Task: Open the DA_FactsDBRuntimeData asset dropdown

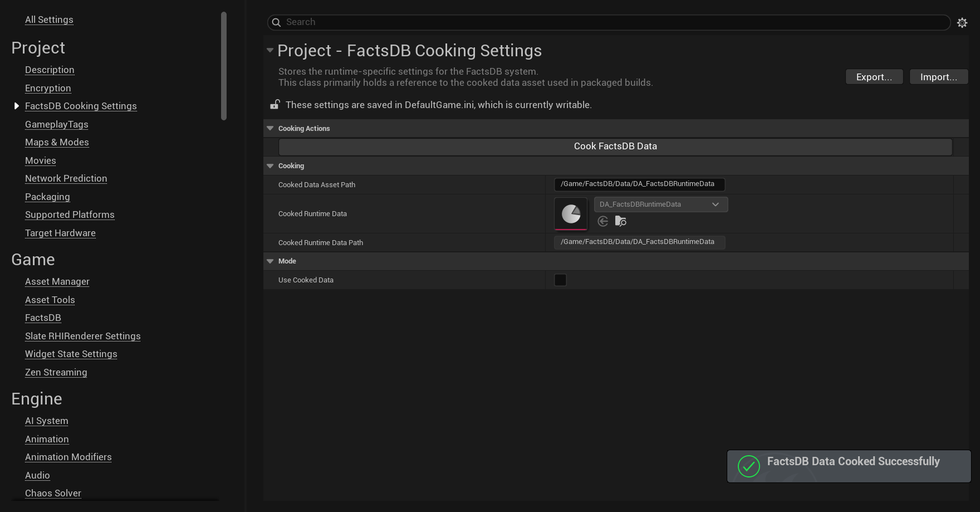Action: click(661, 204)
